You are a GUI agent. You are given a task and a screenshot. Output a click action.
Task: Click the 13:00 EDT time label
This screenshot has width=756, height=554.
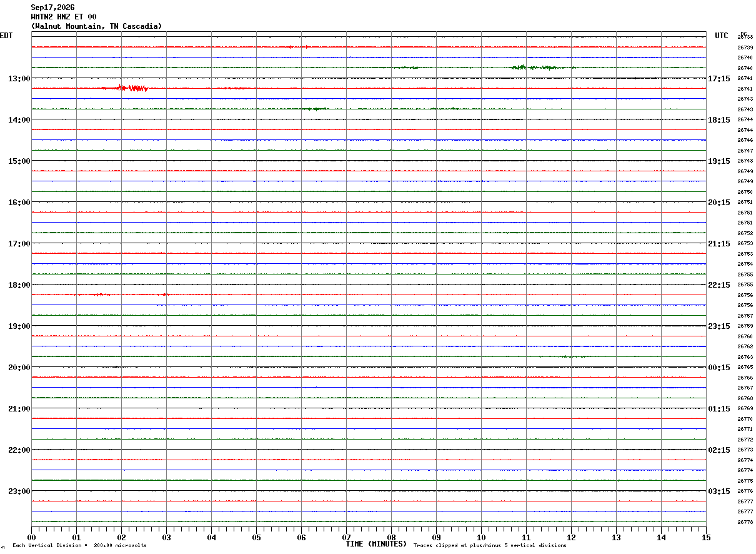click(x=19, y=79)
